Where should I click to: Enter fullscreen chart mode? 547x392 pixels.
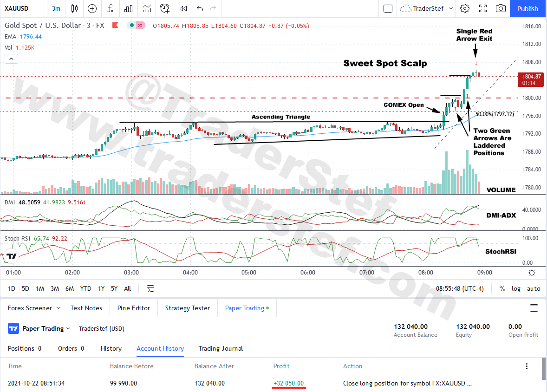tap(483, 8)
